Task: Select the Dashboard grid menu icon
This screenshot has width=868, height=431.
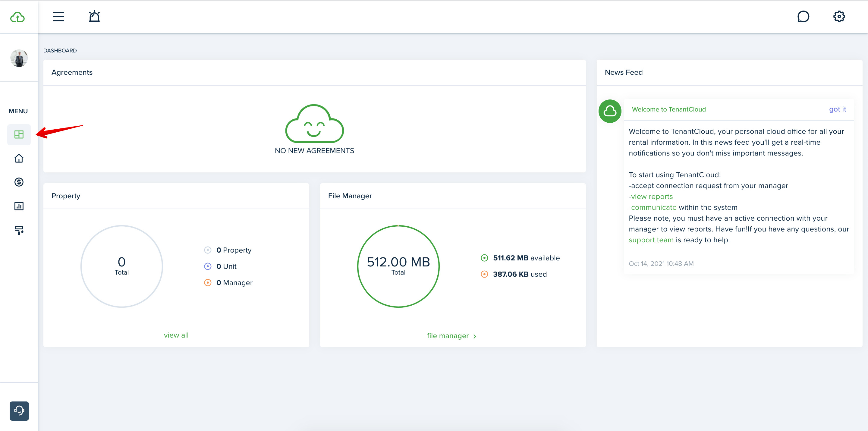Action: point(19,134)
